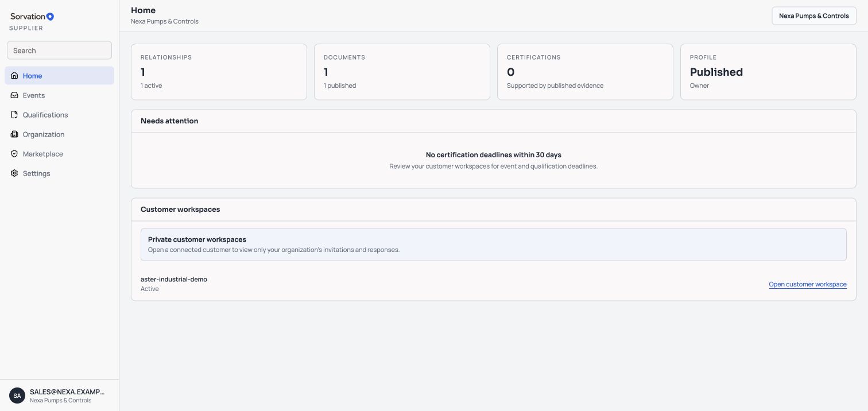
Task: Click the Home page title heading
Action: [x=143, y=10]
